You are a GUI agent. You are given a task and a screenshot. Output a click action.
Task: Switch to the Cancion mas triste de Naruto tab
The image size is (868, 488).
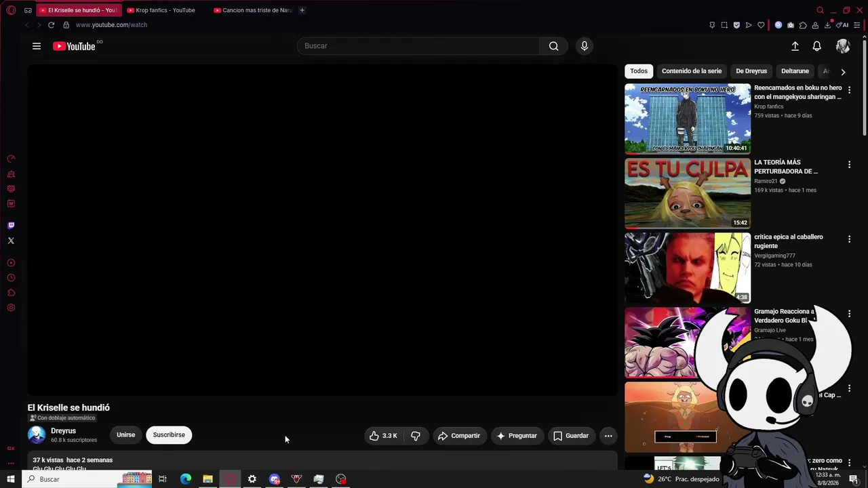click(252, 10)
